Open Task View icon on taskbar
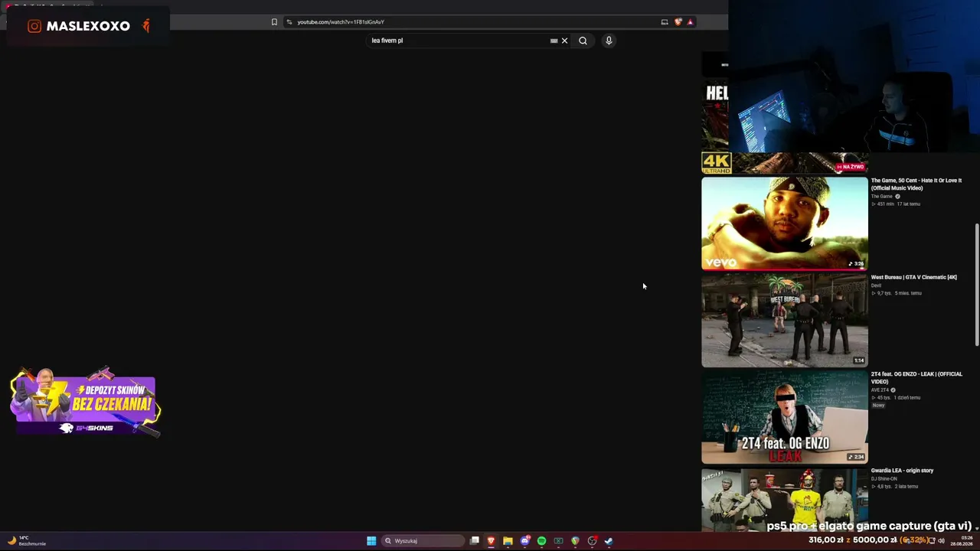 [475, 541]
